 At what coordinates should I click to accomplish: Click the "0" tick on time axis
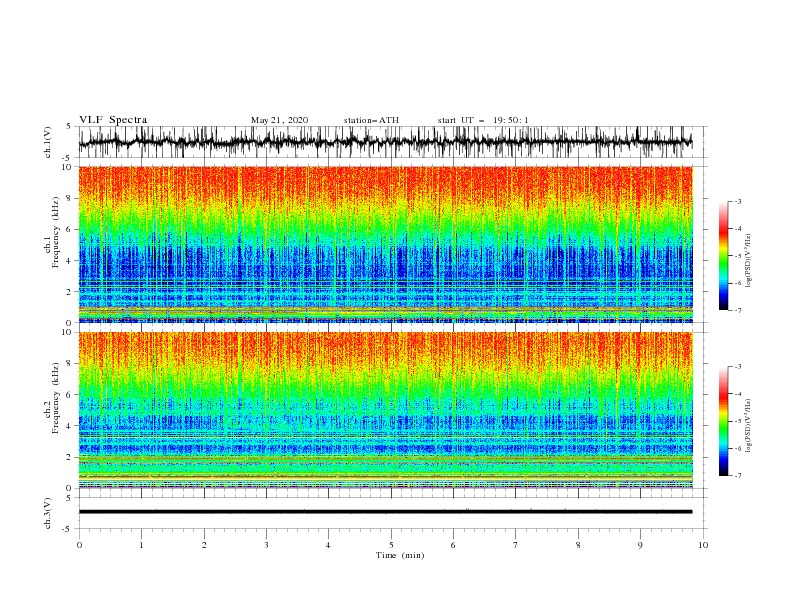(79, 545)
